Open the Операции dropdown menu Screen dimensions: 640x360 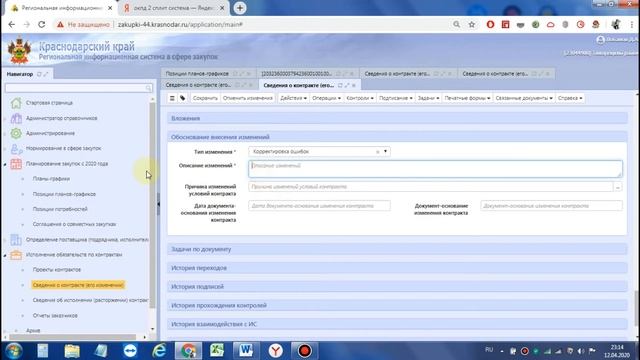[326, 98]
